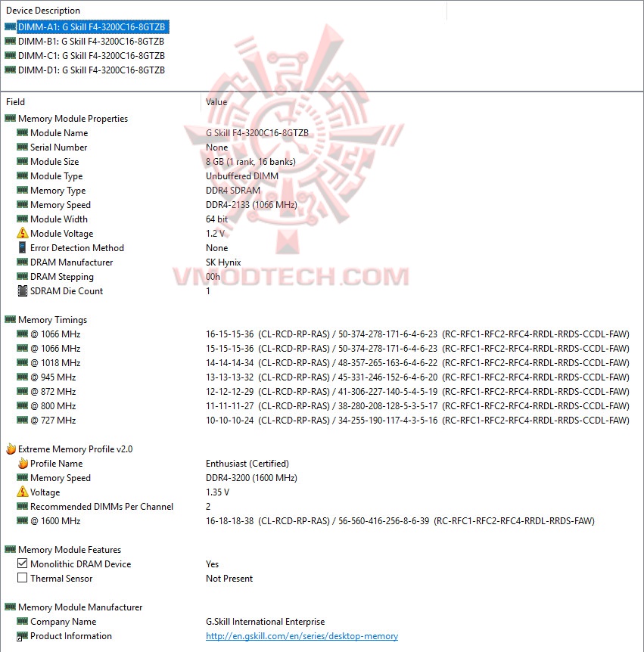Click the icon next to Module Size
644x652 pixels.
(x=22, y=161)
